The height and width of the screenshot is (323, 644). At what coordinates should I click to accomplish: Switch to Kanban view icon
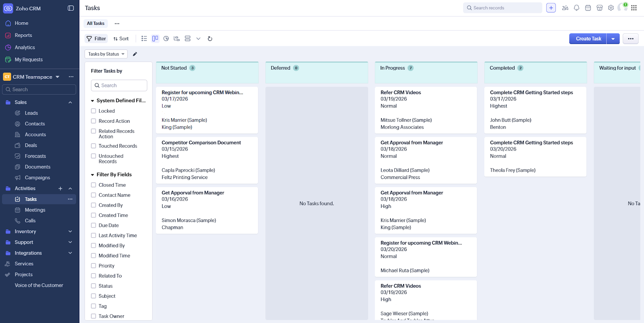pyautogui.click(x=155, y=39)
